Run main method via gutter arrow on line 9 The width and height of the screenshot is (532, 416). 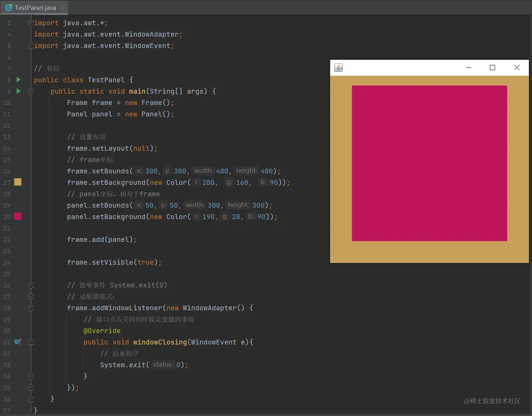pyautogui.click(x=19, y=91)
